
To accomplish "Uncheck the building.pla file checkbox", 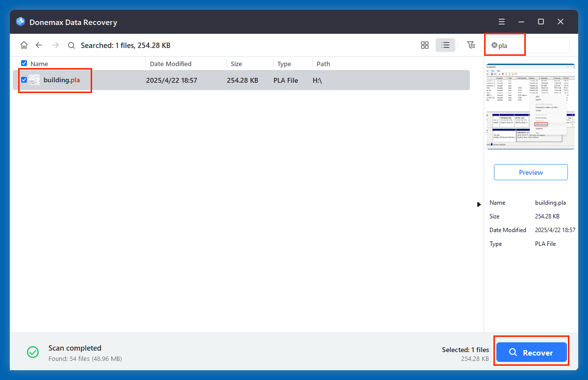I will click(x=23, y=80).
